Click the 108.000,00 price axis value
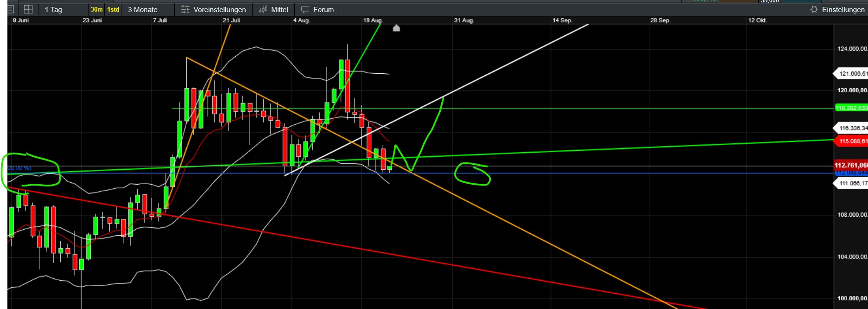This screenshot has width=868, height=309. 852,215
